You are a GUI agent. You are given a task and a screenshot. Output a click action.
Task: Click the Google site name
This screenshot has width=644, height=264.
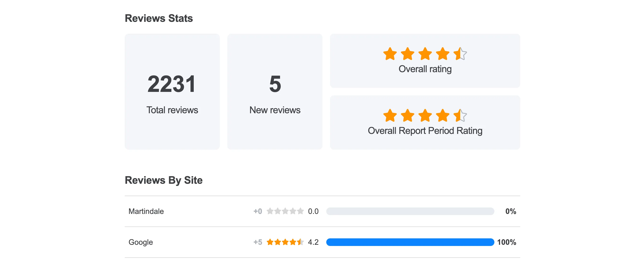coord(141,242)
